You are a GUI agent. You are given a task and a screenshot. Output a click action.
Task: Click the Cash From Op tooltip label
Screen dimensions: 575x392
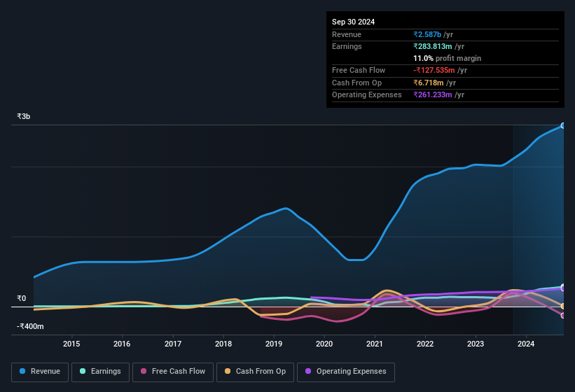356,83
